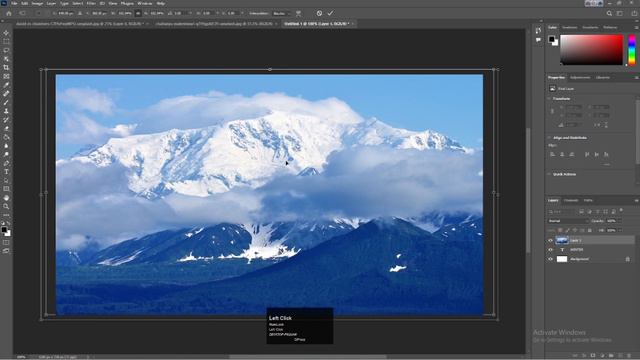640x360 pixels.
Task: Commit the transform with the checkmark
Action: [330, 13]
